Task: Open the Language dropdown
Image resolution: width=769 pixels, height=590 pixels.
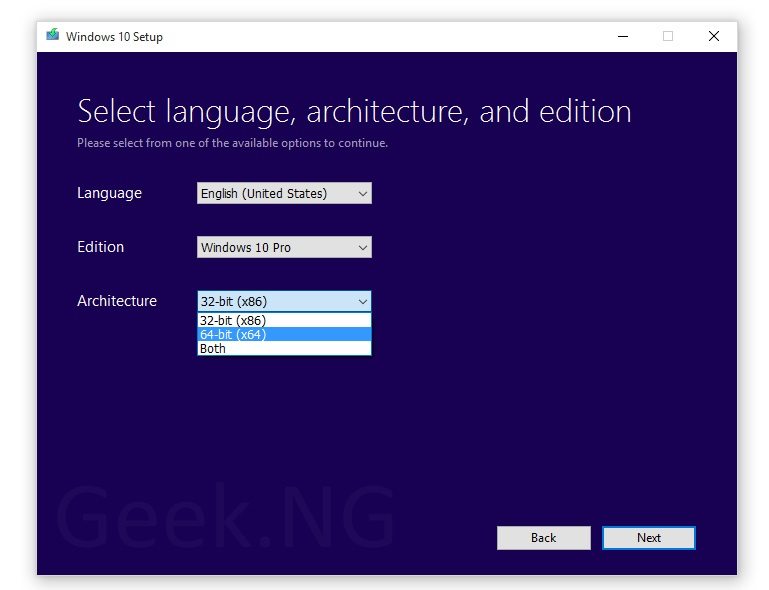Action: (284, 193)
